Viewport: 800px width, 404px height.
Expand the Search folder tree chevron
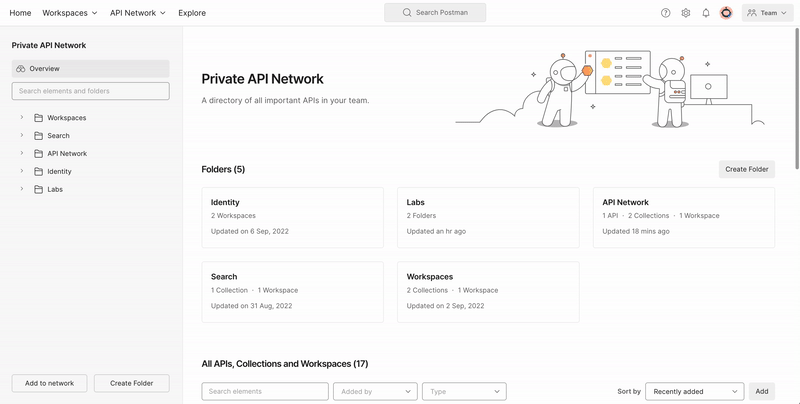pyautogui.click(x=21, y=135)
